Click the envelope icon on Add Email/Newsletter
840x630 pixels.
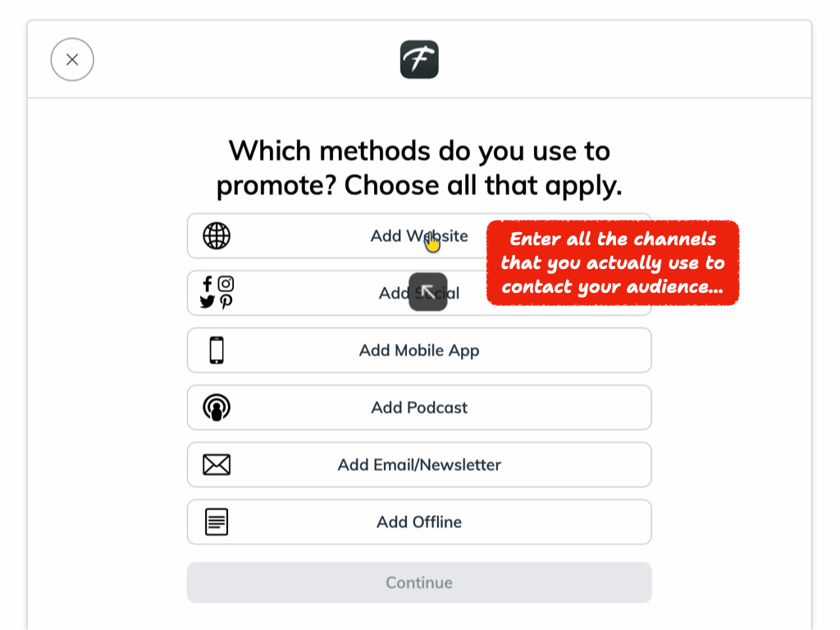(x=216, y=464)
